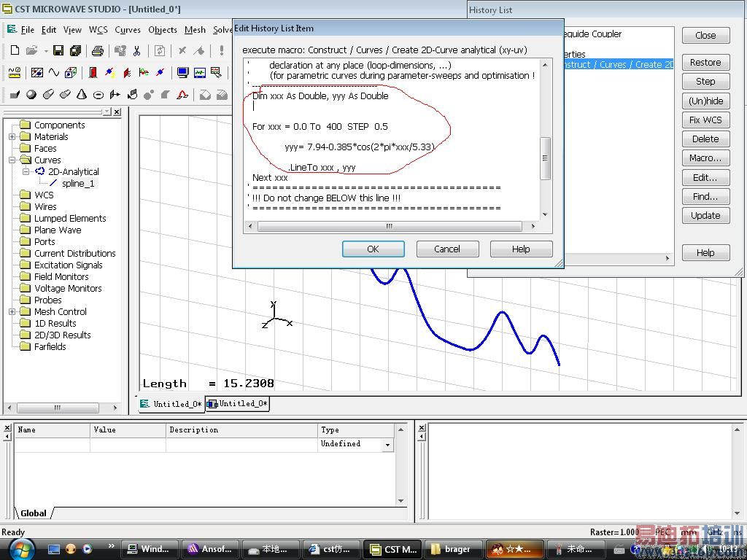The height and width of the screenshot is (560, 747).
Task: Click the navigation tree horizontal scrollbar
Action: click(61, 408)
